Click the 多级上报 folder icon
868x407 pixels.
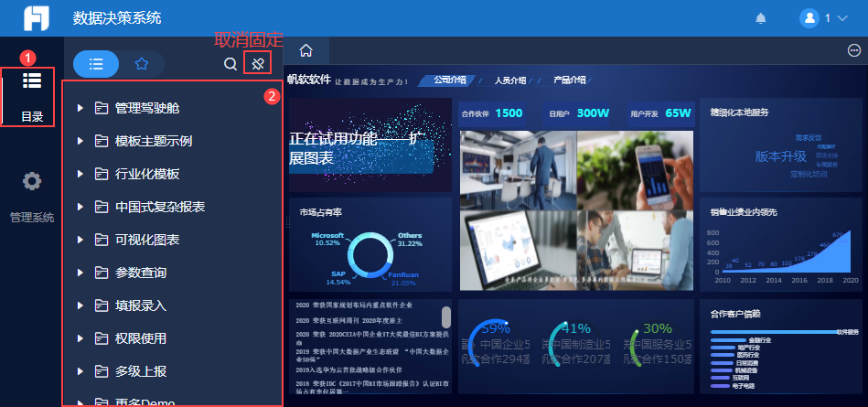coord(102,371)
